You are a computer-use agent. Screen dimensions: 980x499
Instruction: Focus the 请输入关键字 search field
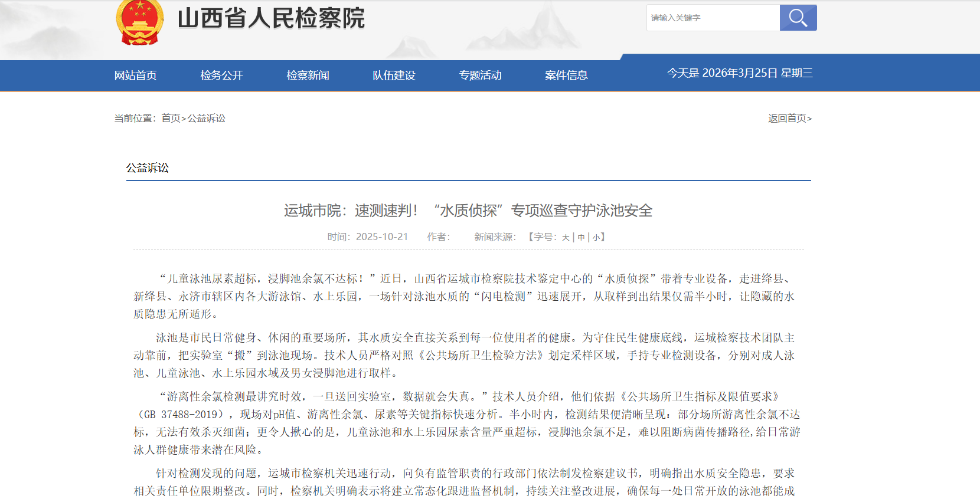[713, 18]
